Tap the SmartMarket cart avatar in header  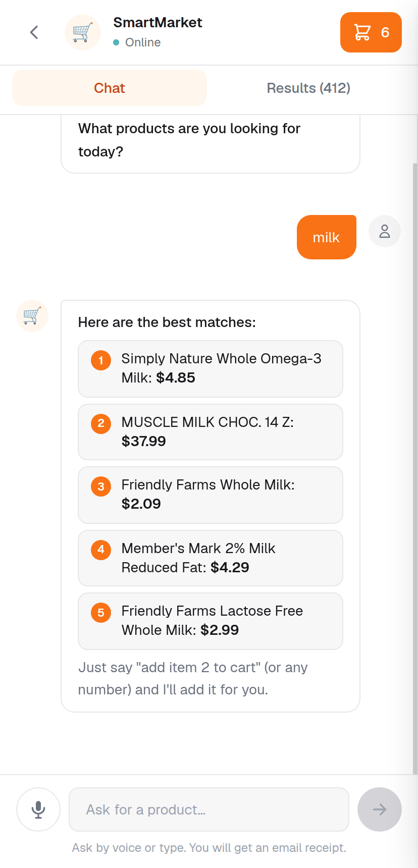(x=83, y=32)
